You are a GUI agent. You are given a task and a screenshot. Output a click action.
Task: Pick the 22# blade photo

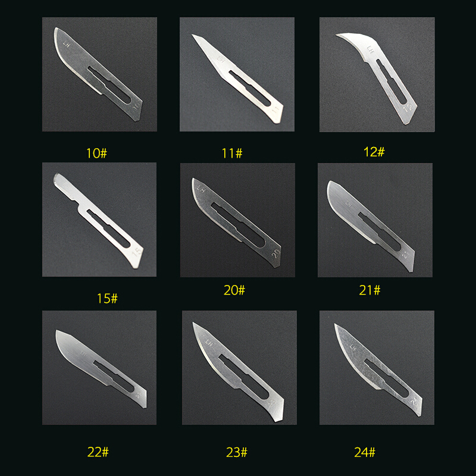tap(99, 368)
